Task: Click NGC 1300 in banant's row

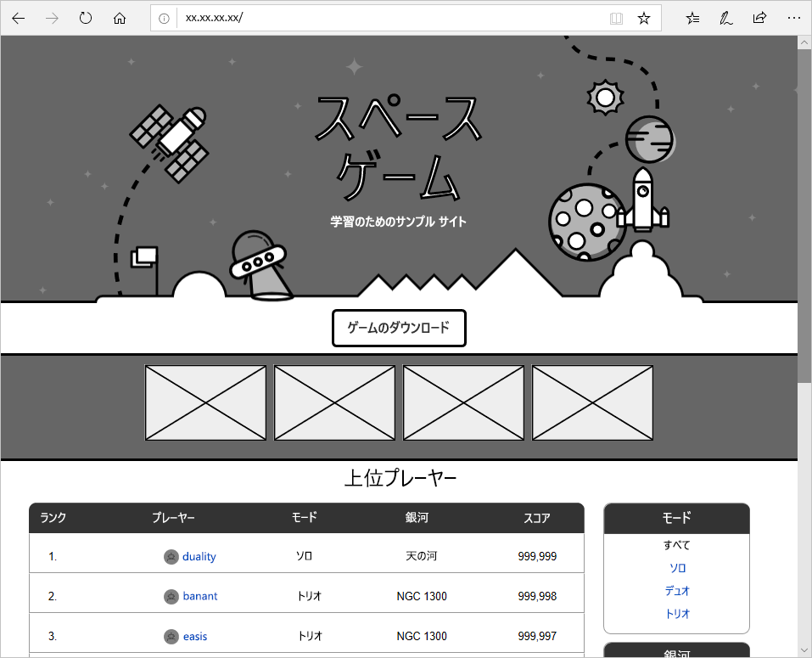Action: point(422,596)
